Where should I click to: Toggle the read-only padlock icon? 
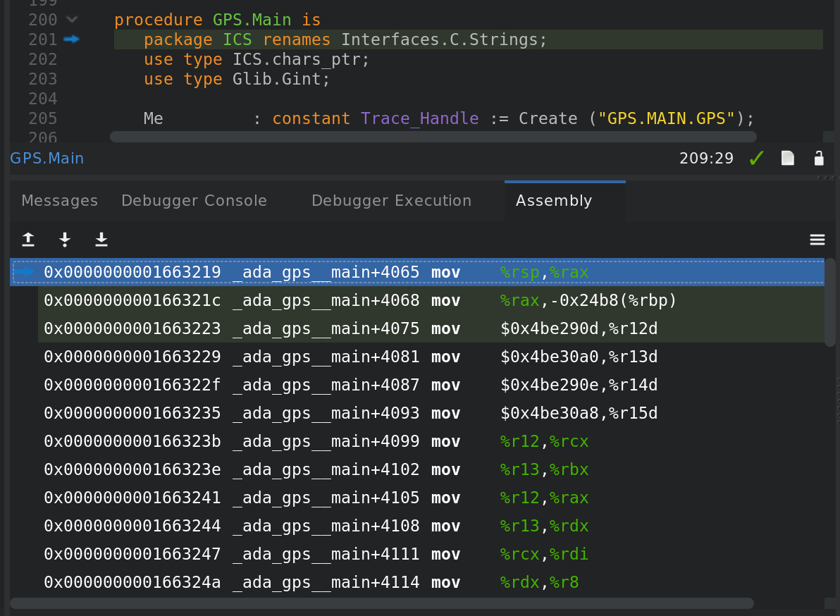coord(819,158)
